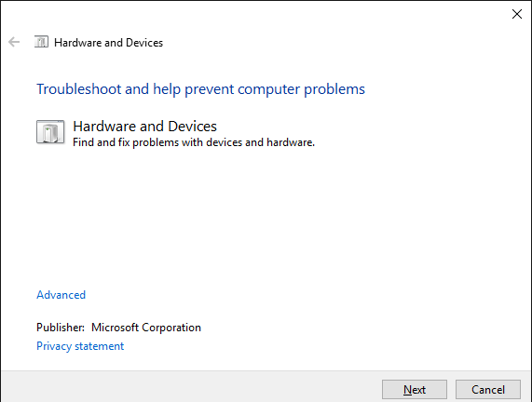Open the Advanced options link
The width and height of the screenshot is (532, 402).
(61, 295)
